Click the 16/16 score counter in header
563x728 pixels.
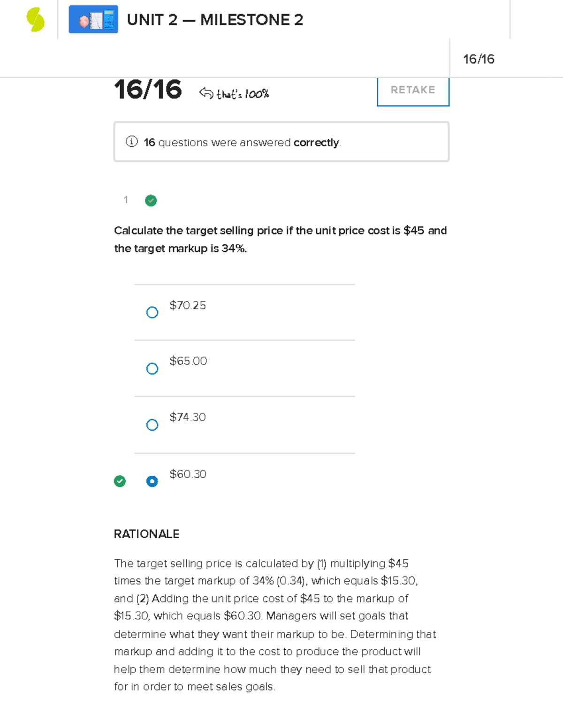pos(479,59)
